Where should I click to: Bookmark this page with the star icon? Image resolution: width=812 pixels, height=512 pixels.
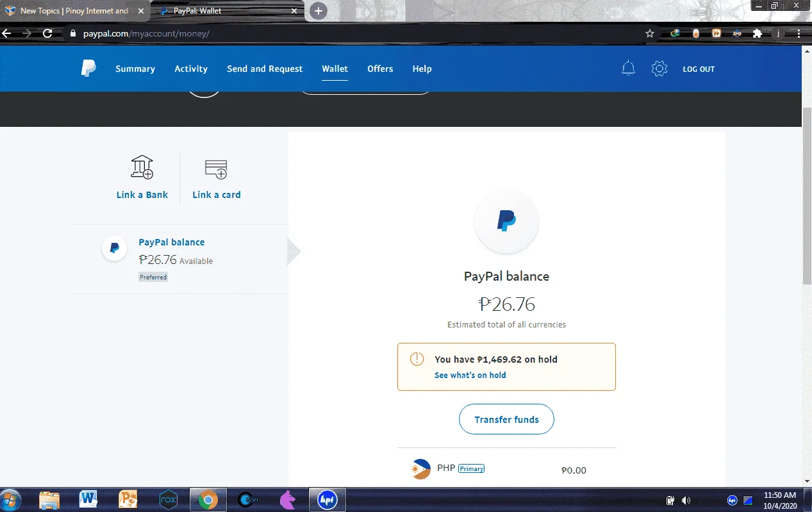[x=650, y=33]
